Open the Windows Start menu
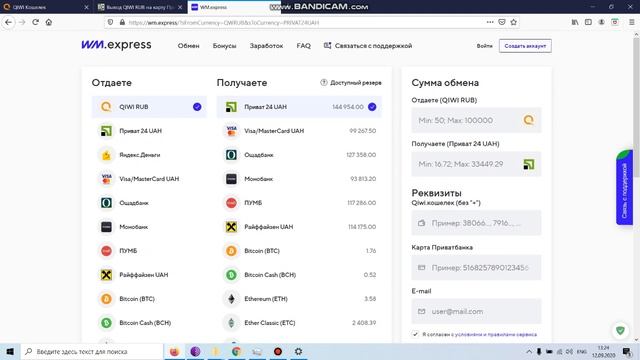The width and height of the screenshot is (640, 360). (10, 351)
